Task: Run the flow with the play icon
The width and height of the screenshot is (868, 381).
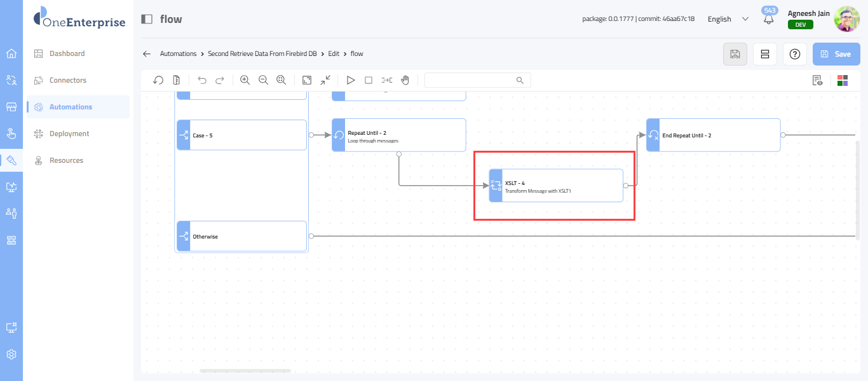Action: (350, 80)
